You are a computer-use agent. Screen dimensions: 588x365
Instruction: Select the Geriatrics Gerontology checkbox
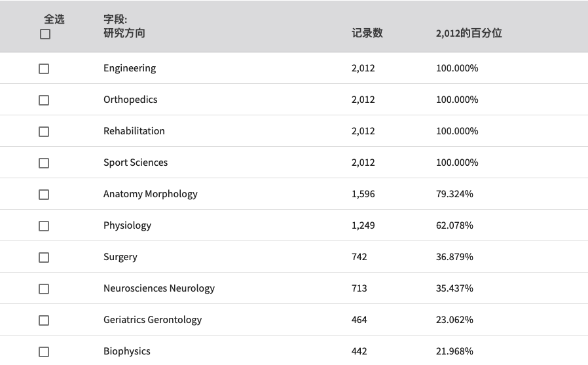pyautogui.click(x=44, y=320)
